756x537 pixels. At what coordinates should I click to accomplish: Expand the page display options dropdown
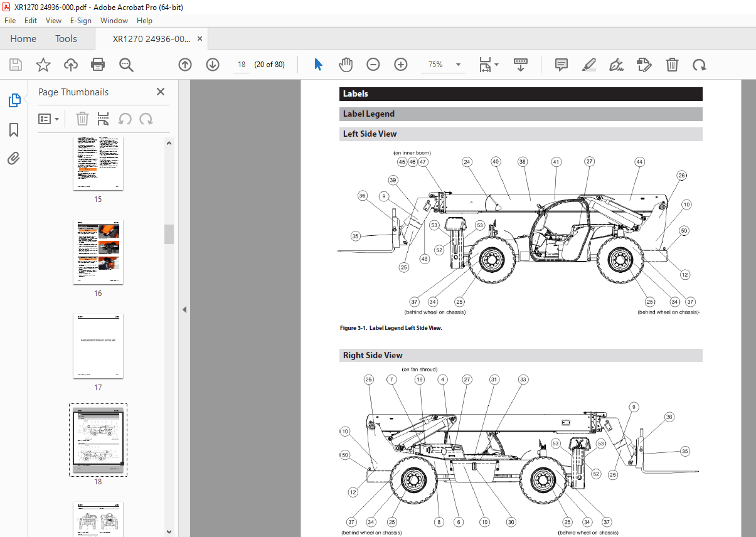[x=488, y=65]
